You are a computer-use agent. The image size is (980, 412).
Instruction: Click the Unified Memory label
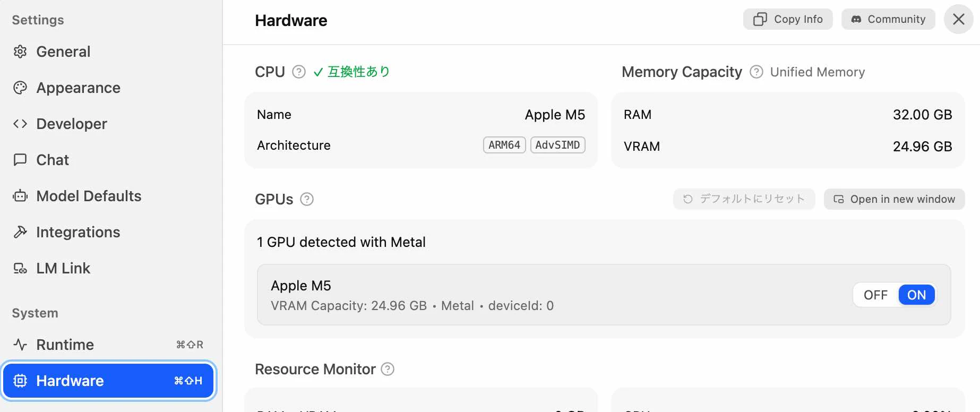pos(818,72)
